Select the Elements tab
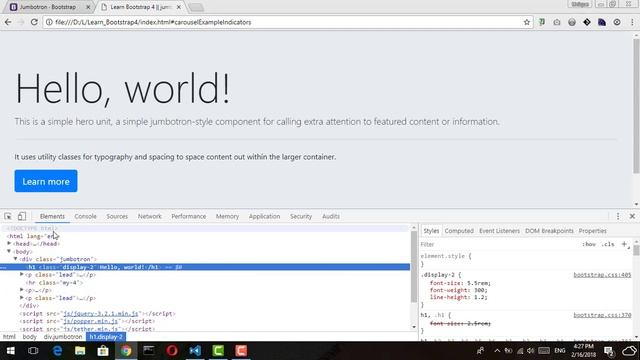This screenshot has width=640, height=360. (52, 216)
